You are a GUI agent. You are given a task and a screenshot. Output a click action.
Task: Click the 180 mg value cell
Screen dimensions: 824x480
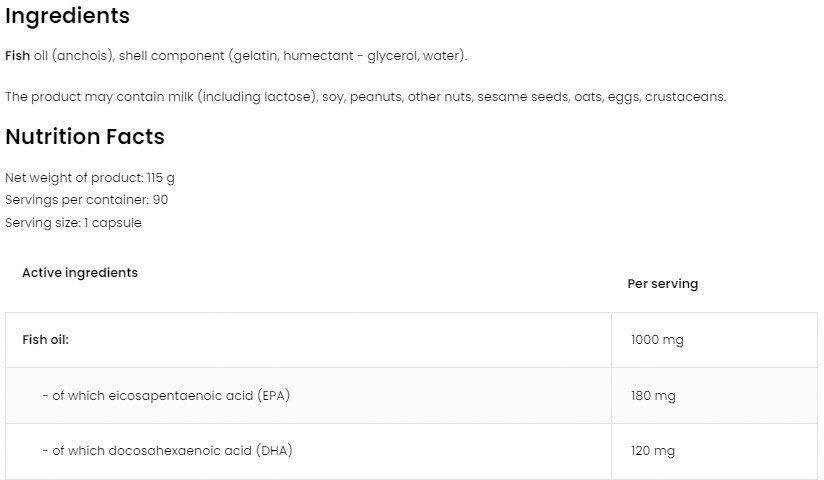tap(653, 396)
